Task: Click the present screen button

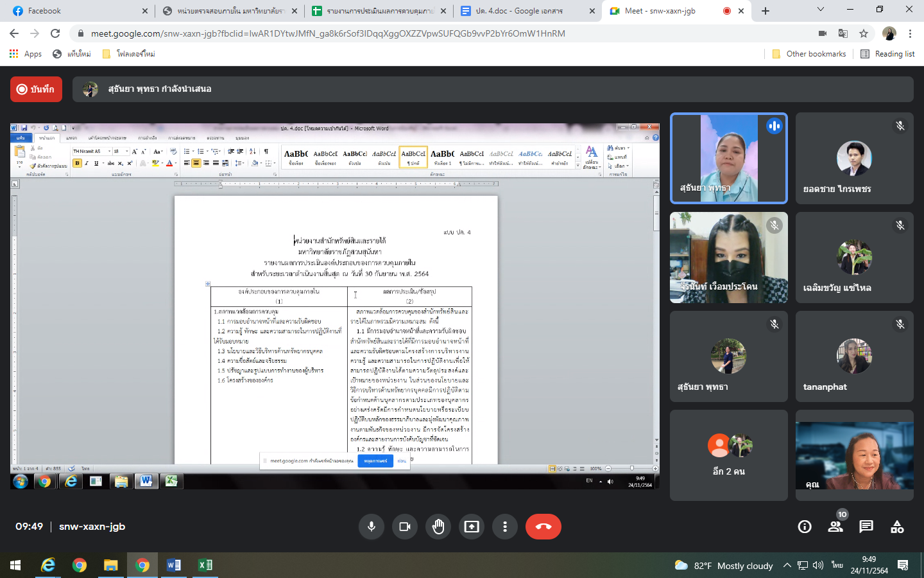Action: 472,527
